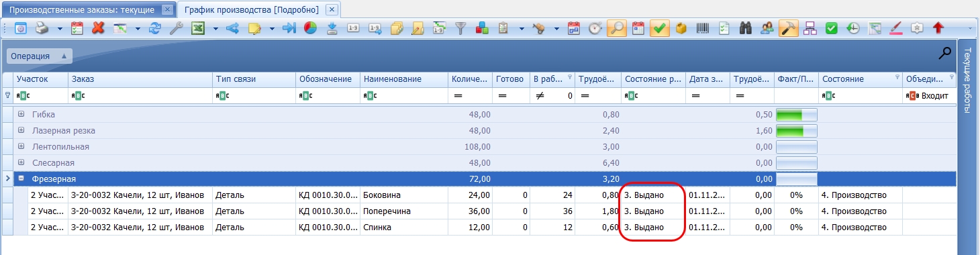980x255 pixels.
Task: Click the green square checkmark icon
Action: [831, 28]
